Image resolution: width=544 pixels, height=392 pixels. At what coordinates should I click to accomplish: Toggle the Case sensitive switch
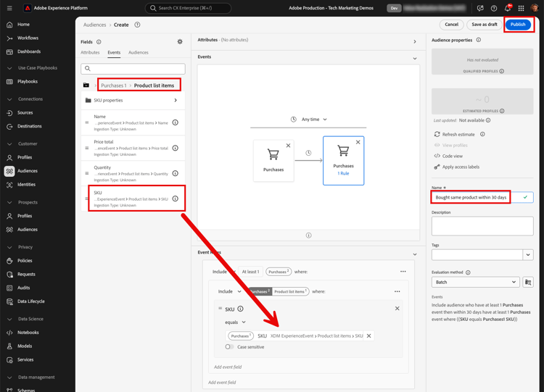(x=229, y=346)
